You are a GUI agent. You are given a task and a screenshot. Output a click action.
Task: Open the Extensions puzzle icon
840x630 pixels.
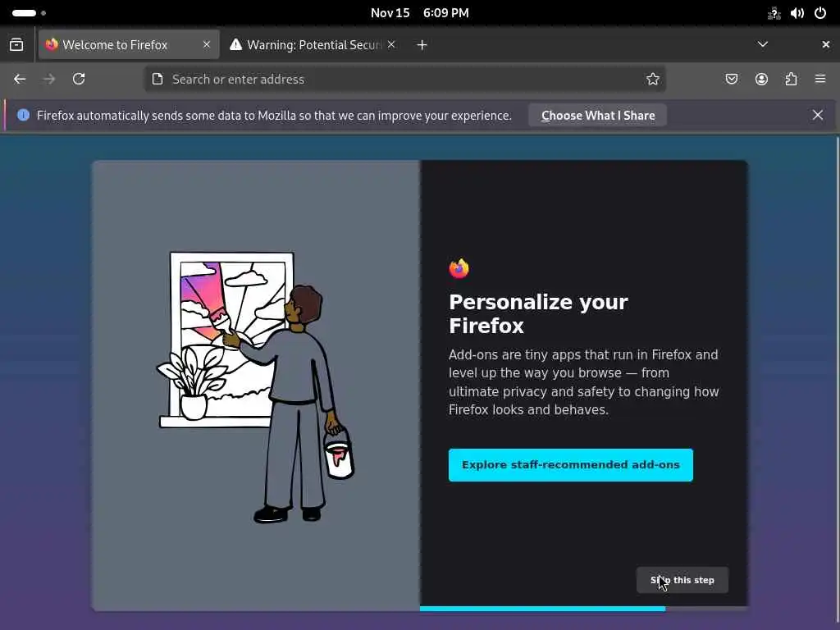click(x=791, y=80)
